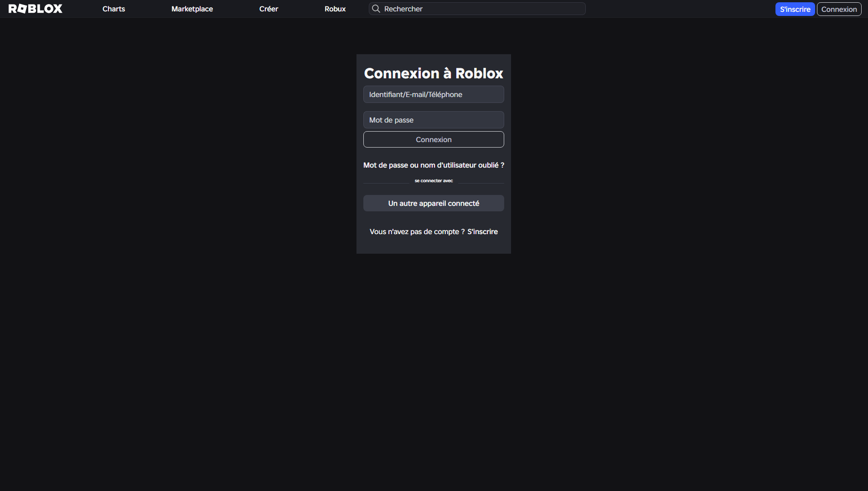The width and height of the screenshot is (868, 491).
Task: Open the Créer section
Action: [269, 9]
